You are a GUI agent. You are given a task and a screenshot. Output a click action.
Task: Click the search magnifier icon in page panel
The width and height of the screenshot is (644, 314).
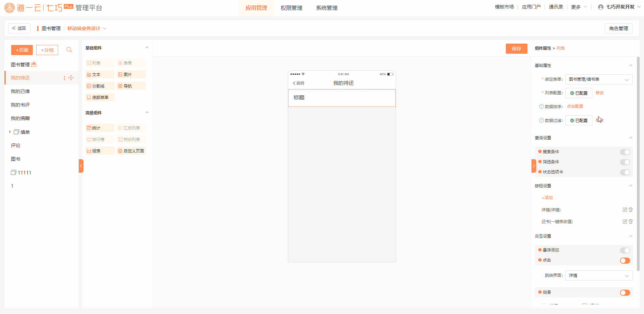[x=69, y=50]
